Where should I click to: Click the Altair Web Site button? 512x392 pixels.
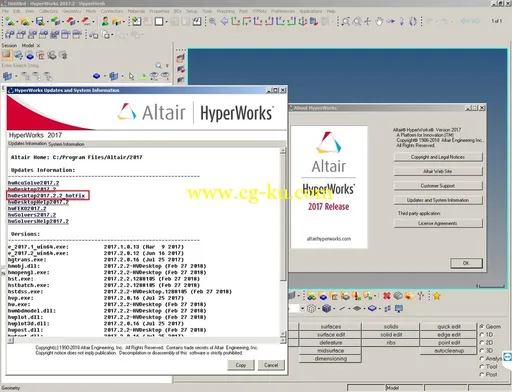tap(438, 171)
